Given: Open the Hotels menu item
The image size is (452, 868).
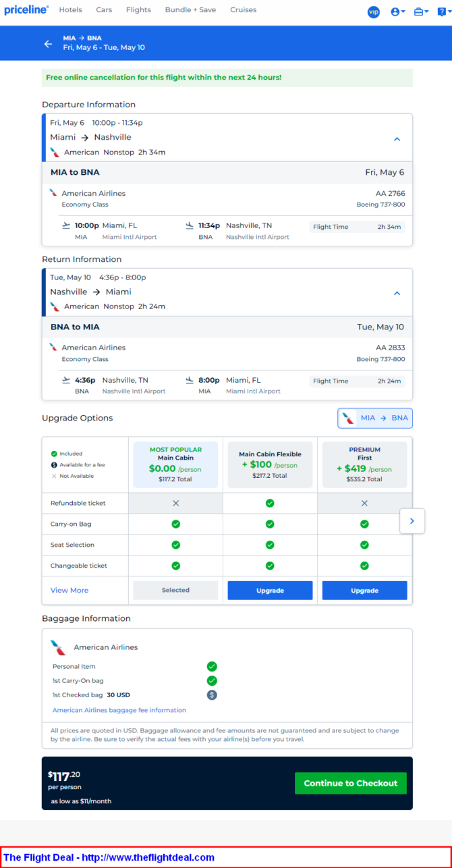Looking at the screenshot, I should (x=71, y=10).
